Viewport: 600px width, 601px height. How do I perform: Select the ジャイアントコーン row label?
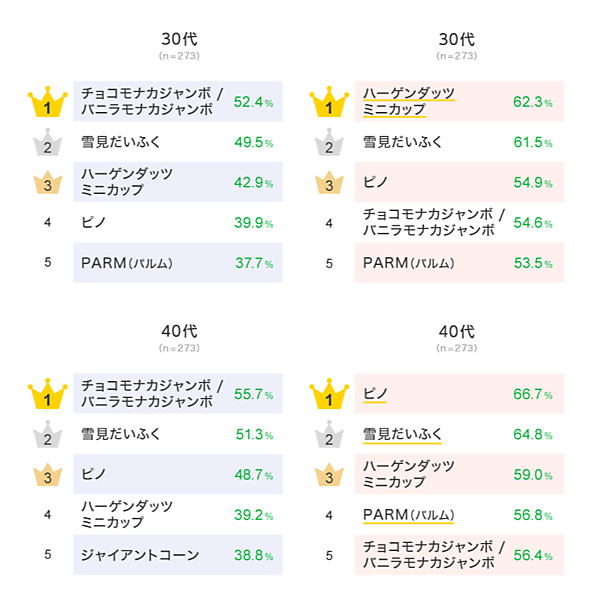click(x=140, y=555)
